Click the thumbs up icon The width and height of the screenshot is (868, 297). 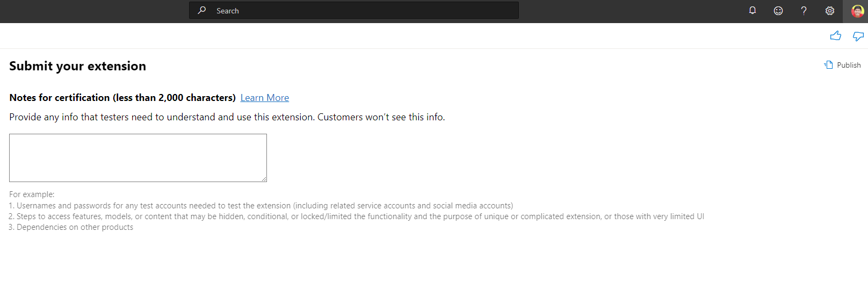click(835, 36)
